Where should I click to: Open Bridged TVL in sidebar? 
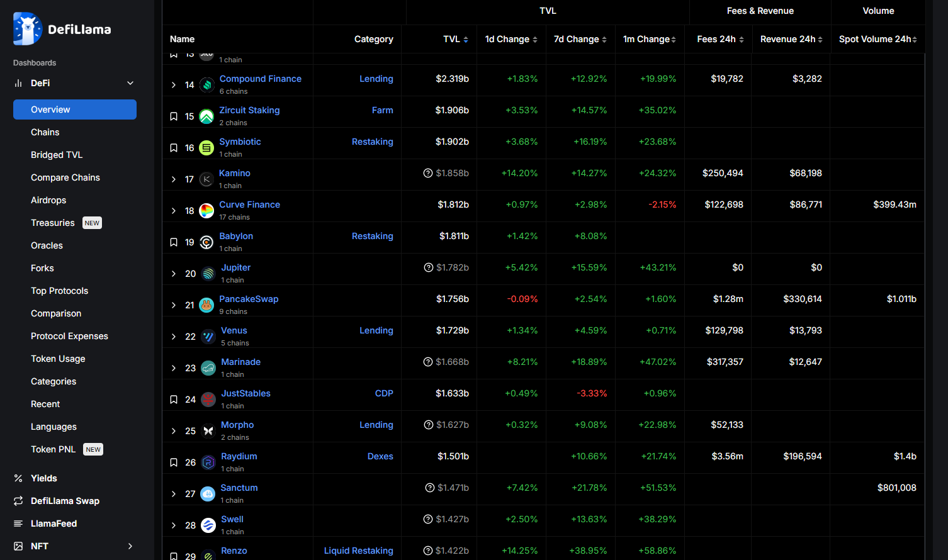coord(57,155)
